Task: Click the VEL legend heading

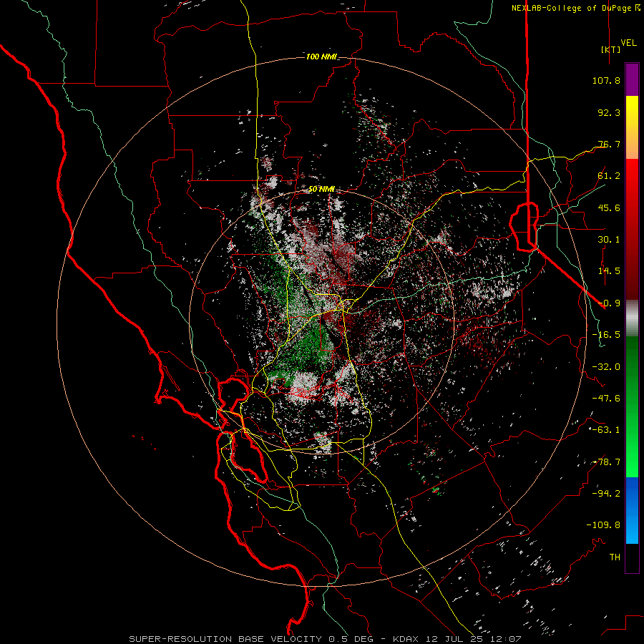Action: click(629, 43)
